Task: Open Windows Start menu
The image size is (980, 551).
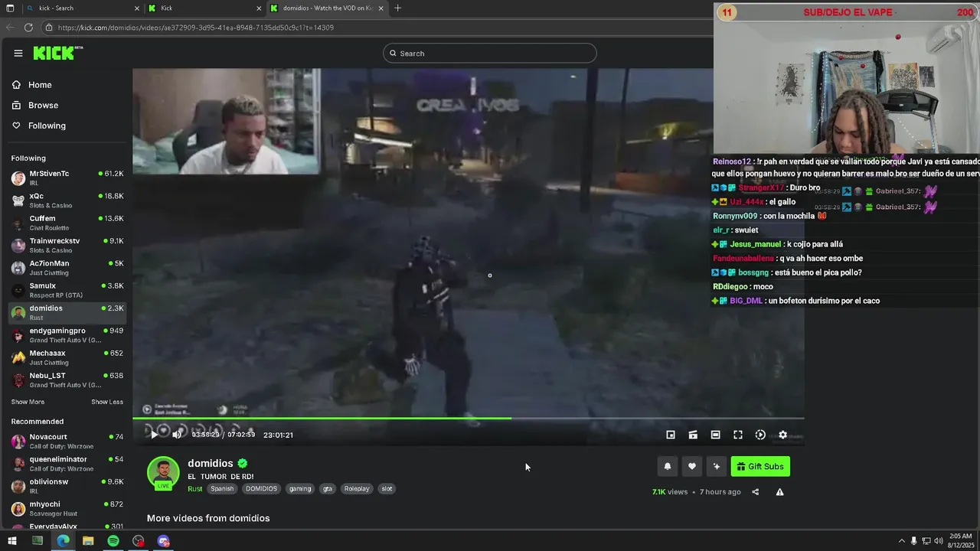Action: [x=11, y=541]
